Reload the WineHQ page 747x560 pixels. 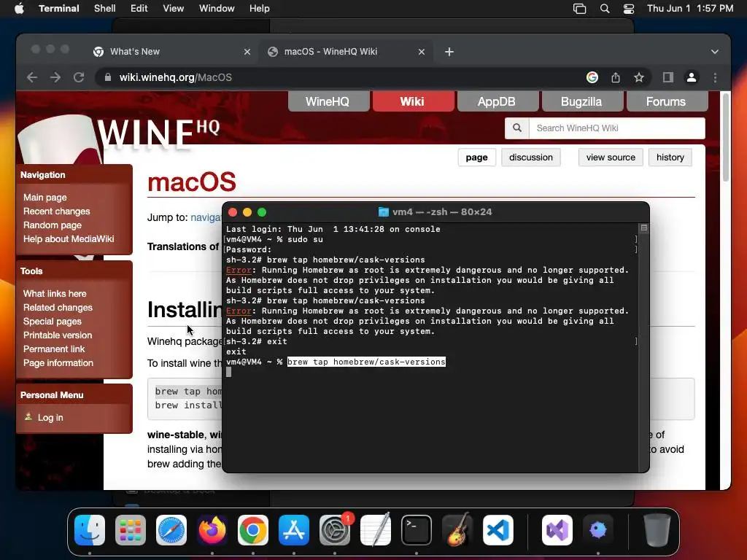(79, 77)
